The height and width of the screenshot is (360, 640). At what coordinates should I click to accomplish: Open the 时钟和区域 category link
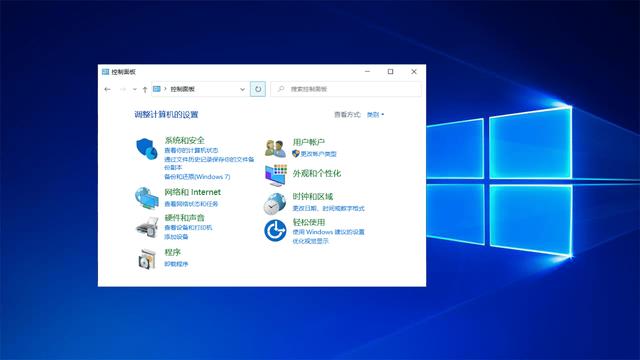pyautogui.click(x=313, y=197)
